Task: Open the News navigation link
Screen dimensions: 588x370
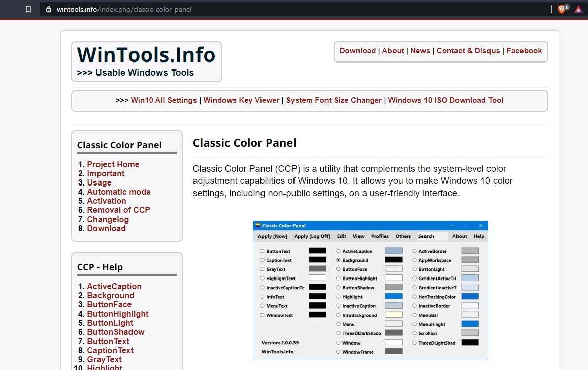Action: 420,51
